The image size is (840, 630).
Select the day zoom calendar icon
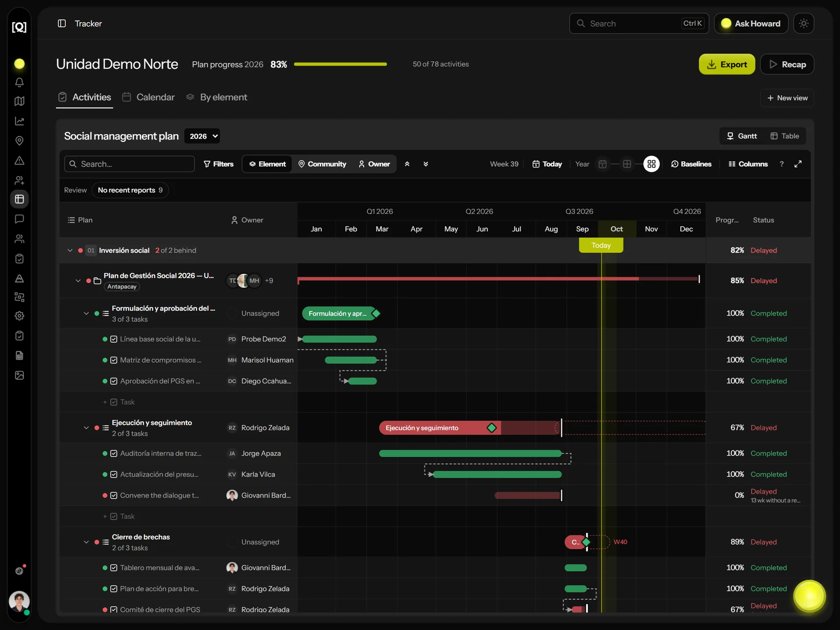[602, 164]
